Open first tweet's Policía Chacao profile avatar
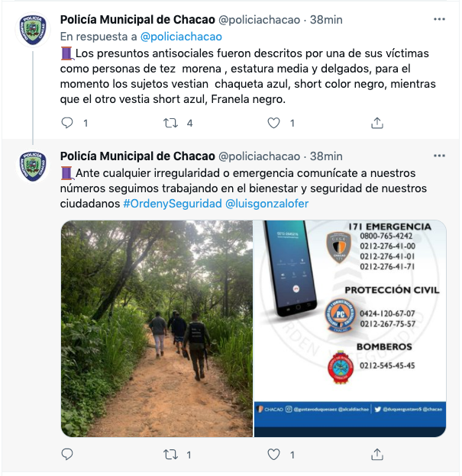 pyautogui.click(x=33, y=30)
